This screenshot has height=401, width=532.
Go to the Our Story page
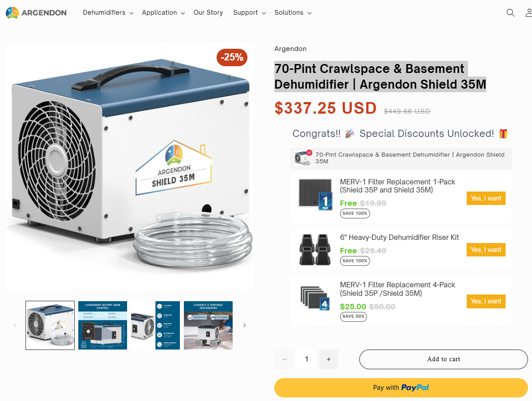[x=208, y=13]
